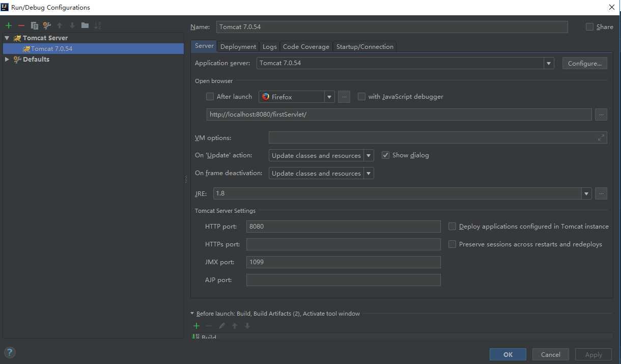621x364 pixels.
Task: Sort configurations alphabetically
Action: 98,25
